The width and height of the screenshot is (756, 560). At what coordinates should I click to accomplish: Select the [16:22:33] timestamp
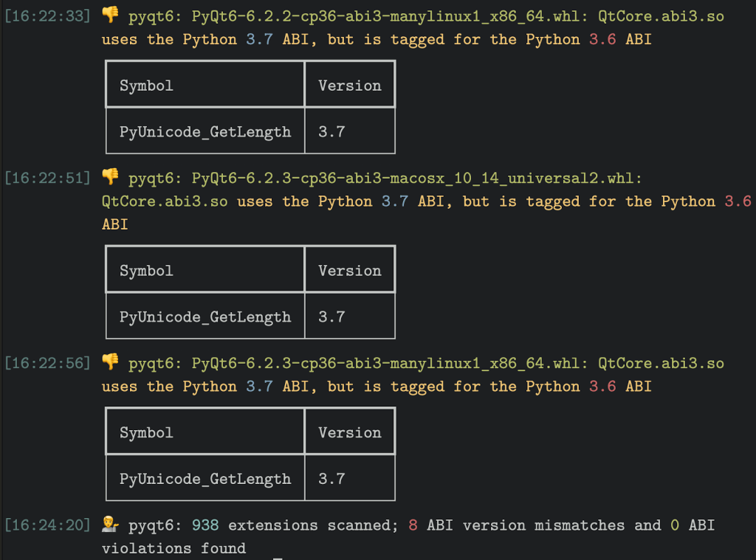[47, 16]
